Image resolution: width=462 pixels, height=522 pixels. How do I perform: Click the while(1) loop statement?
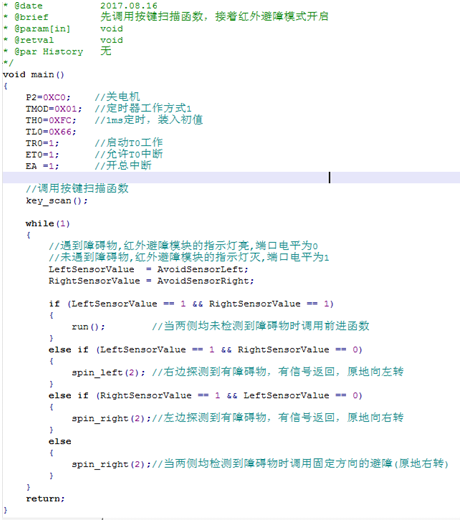pyautogui.click(x=48, y=223)
